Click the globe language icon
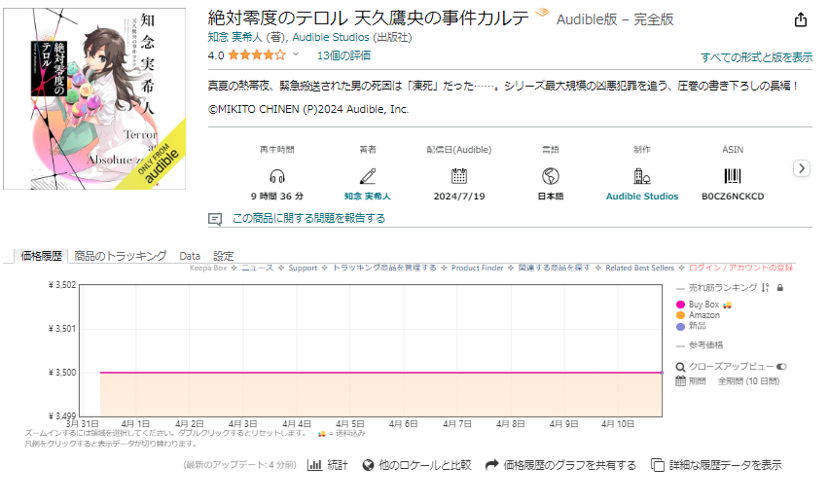Image resolution: width=829 pixels, height=504 pixels. pyautogui.click(x=551, y=175)
